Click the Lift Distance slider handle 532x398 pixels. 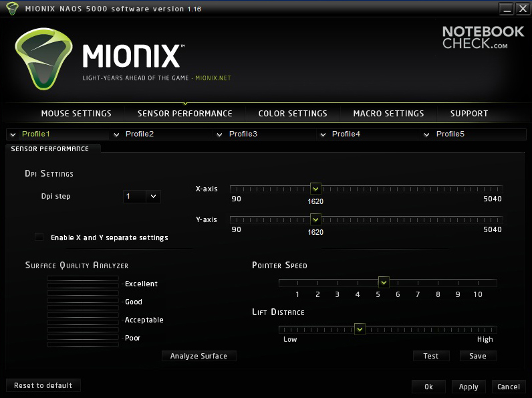pyautogui.click(x=360, y=329)
